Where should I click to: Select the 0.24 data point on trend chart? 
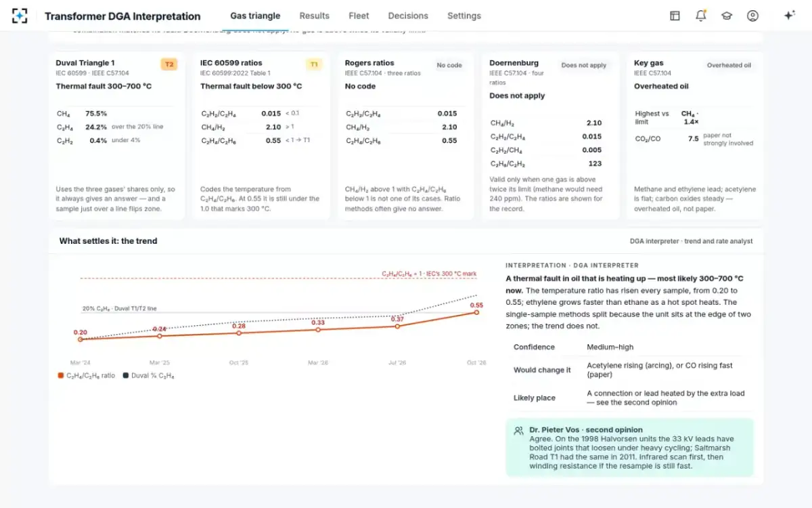point(160,336)
